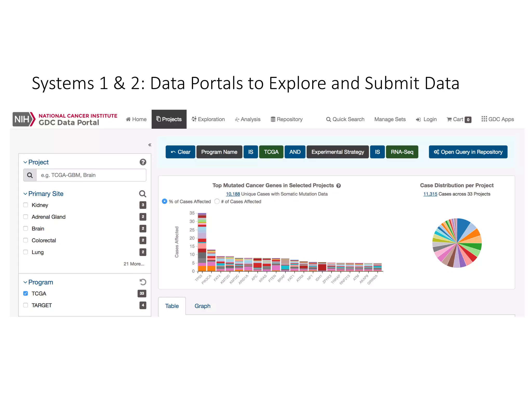The height and width of the screenshot is (411, 532).
Task: Open the Projects navigation item
Action: coord(169,119)
